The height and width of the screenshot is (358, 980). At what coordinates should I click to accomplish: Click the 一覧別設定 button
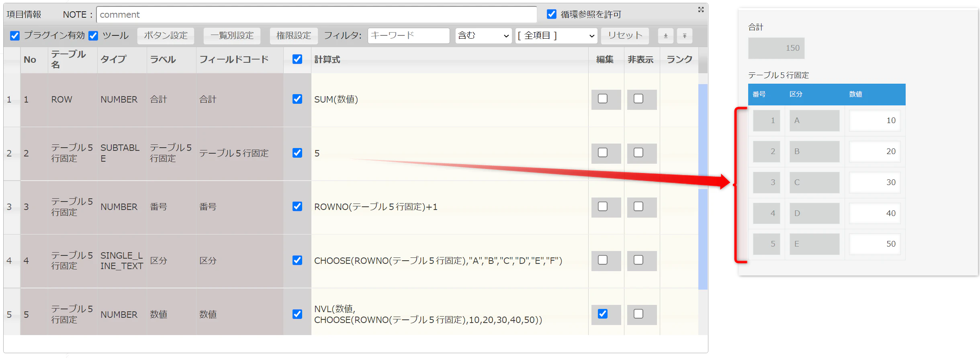point(232,36)
